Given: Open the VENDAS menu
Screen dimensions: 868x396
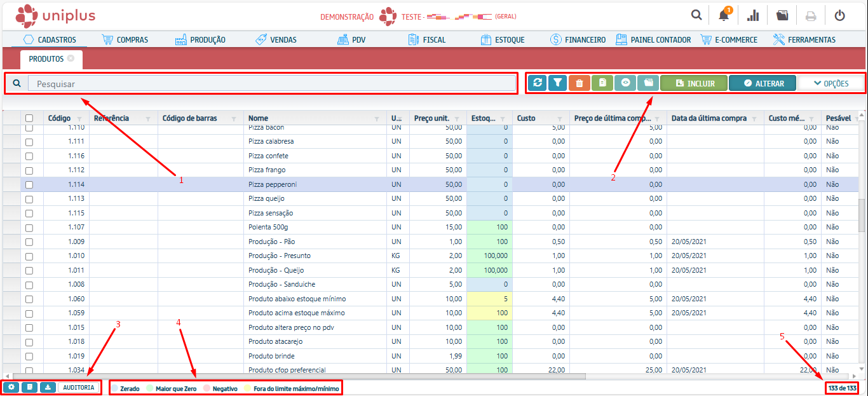Looking at the screenshot, I should (x=276, y=39).
